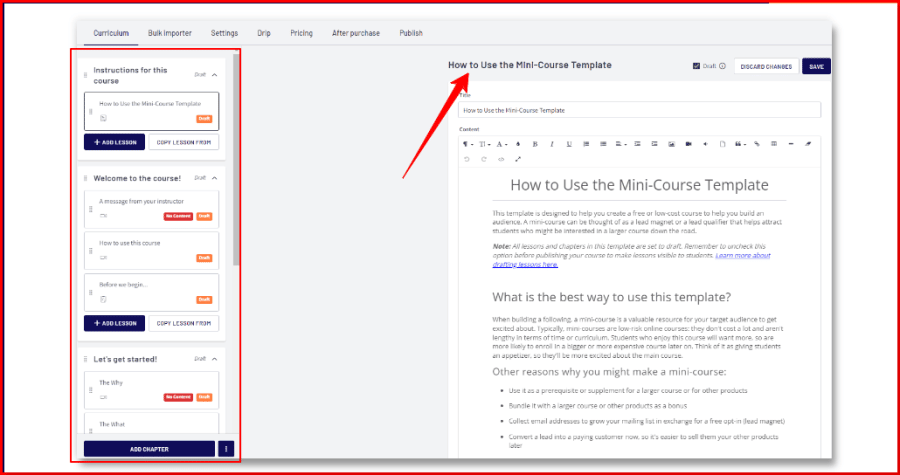The height and width of the screenshot is (475, 900).
Task: Insert a video into lesson content
Action: [x=688, y=144]
